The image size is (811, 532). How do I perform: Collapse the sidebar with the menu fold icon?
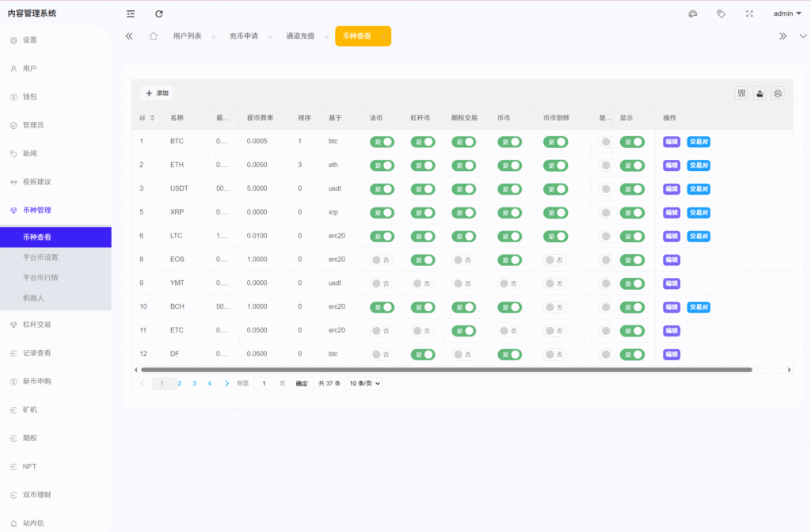click(131, 13)
